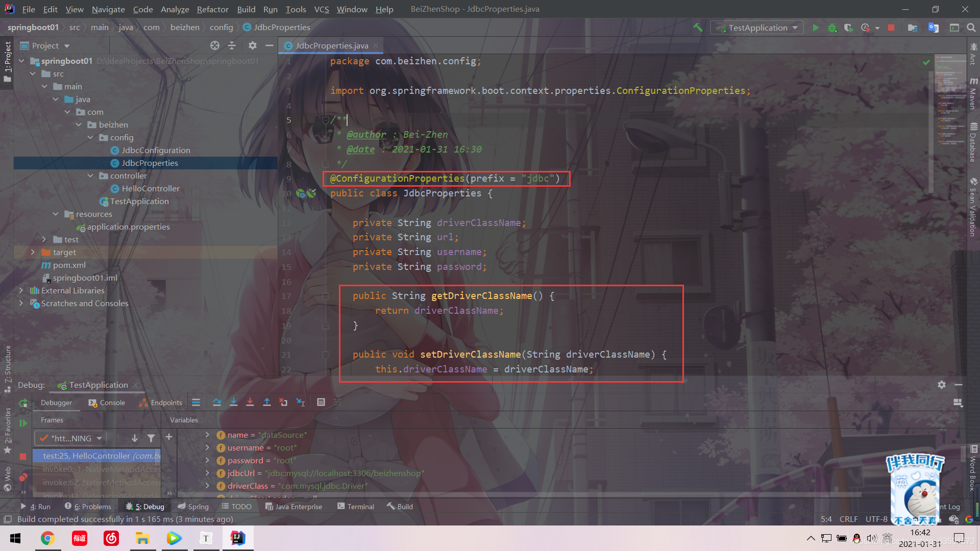Open the Navigate menu
Screen dimensions: 980x551
coord(108,9)
